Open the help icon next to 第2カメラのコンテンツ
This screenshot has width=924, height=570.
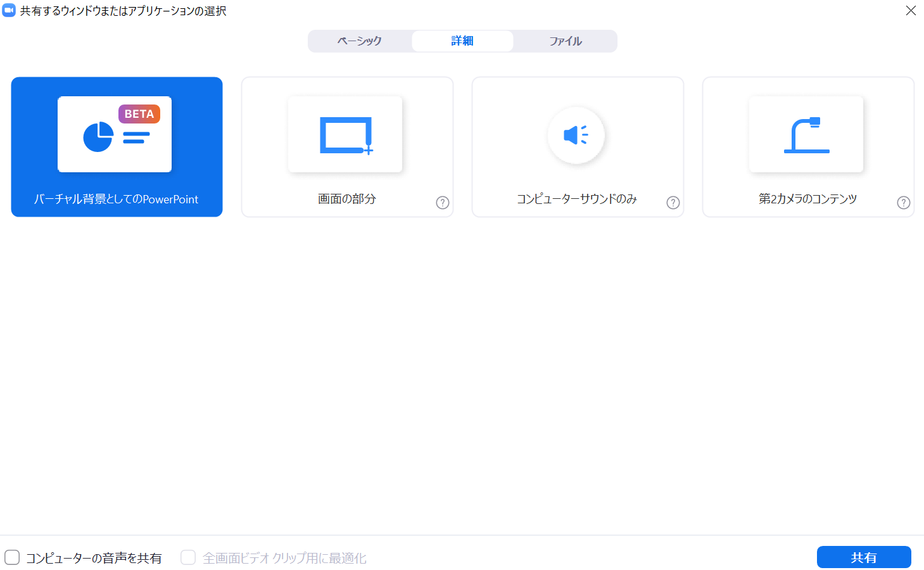[x=903, y=203]
